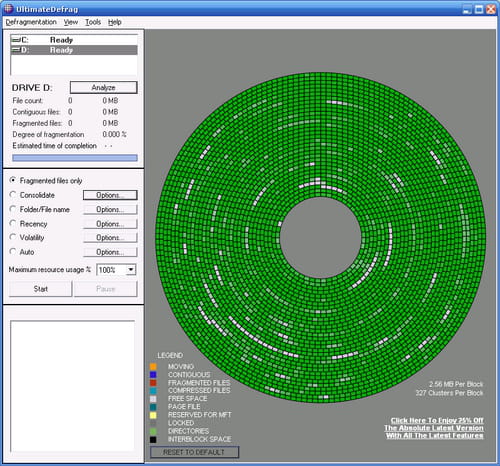Click the Pause button

click(x=105, y=289)
